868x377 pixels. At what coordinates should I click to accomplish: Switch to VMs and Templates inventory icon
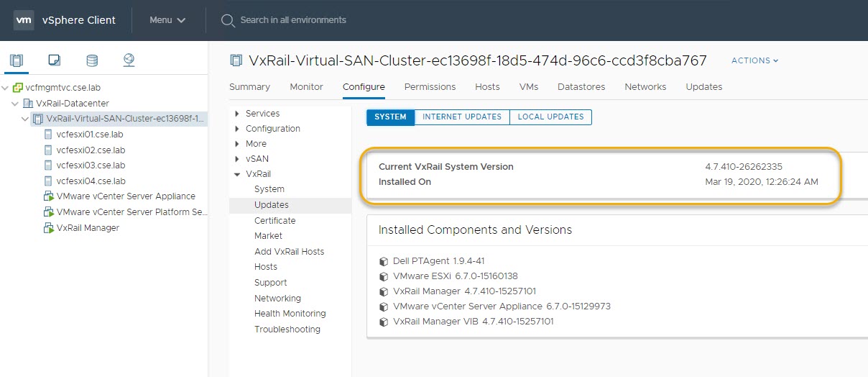(x=54, y=60)
